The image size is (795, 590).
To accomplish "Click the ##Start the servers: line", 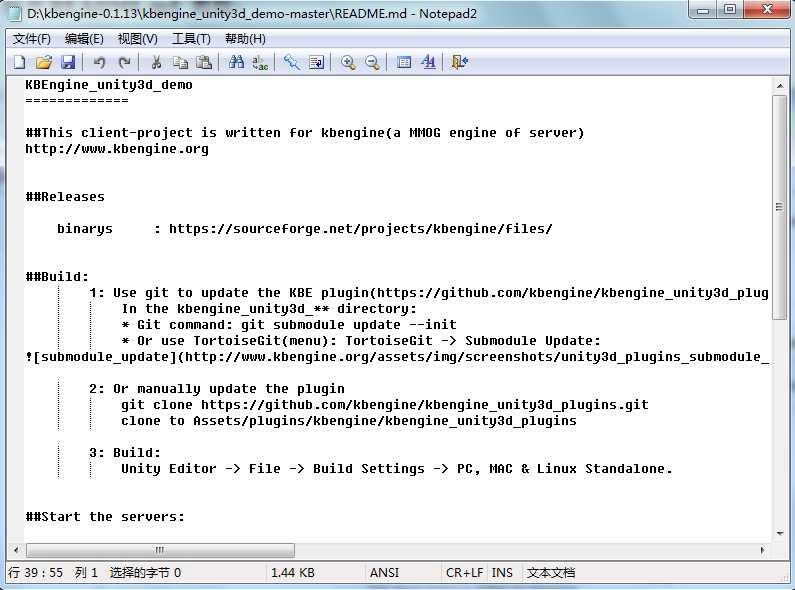I will pyautogui.click(x=105, y=517).
